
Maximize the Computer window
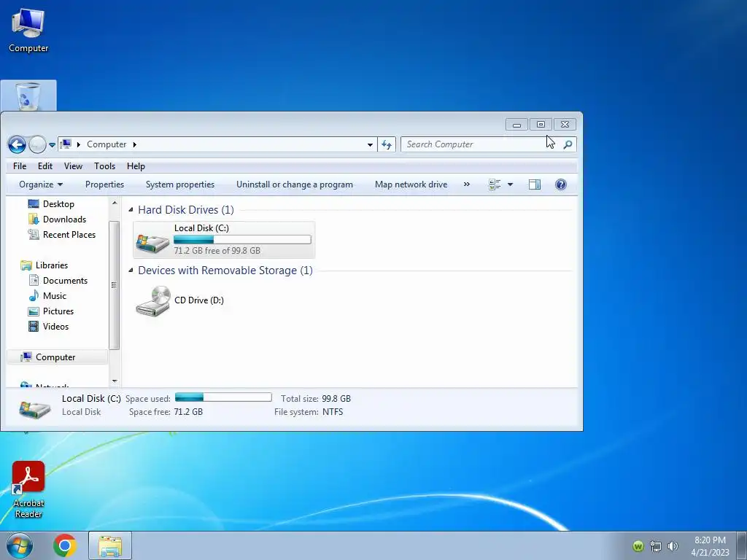click(x=541, y=124)
